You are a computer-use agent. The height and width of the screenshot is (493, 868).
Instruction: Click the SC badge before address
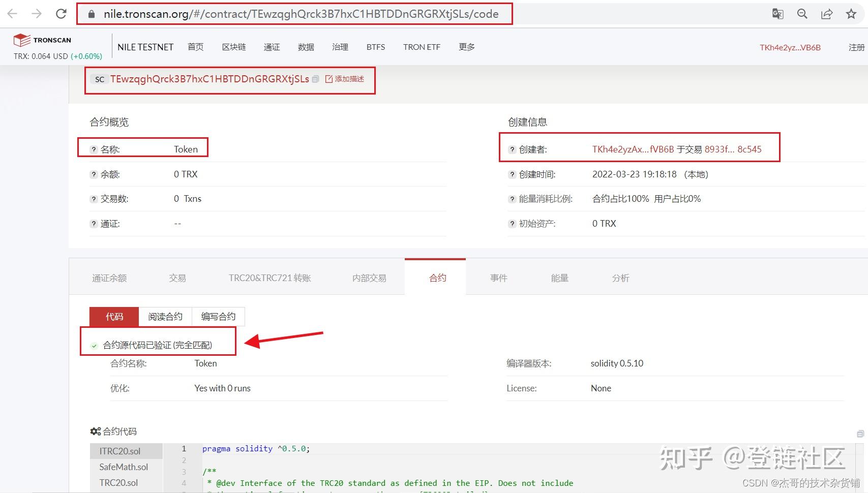(100, 79)
